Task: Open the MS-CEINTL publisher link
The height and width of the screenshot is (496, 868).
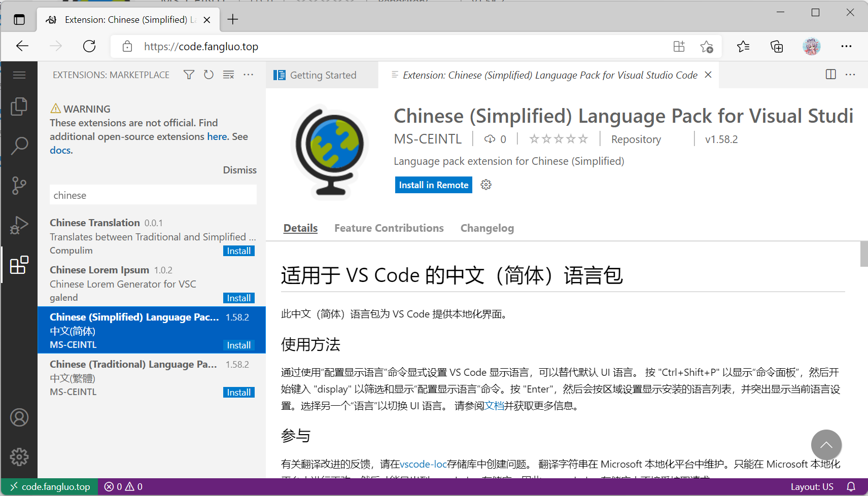Action: click(x=428, y=139)
